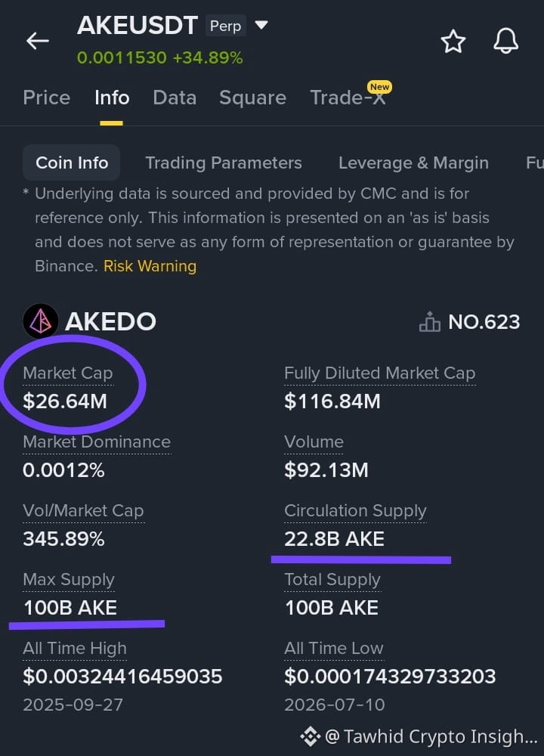
Task: Add AKEUSDT to favorites with star icon
Action: [453, 41]
